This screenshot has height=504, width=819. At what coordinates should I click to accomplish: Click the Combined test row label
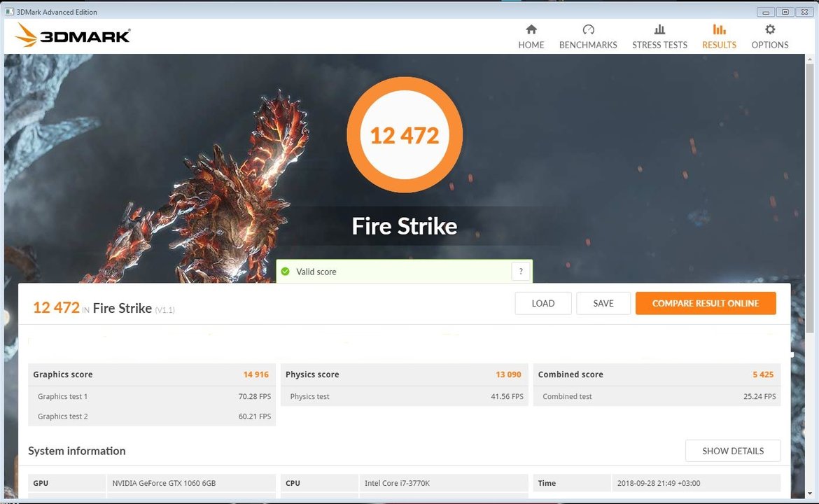point(567,396)
